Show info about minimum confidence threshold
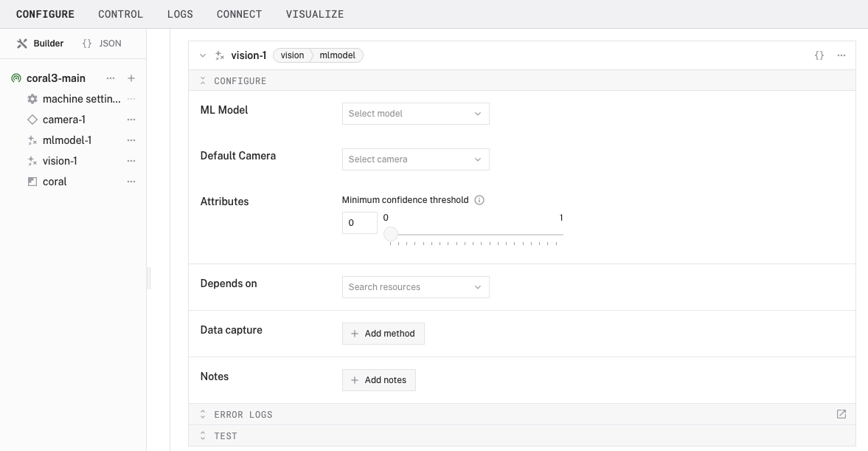Image resolution: width=868 pixels, height=451 pixels. pyautogui.click(x=479, y=200)
